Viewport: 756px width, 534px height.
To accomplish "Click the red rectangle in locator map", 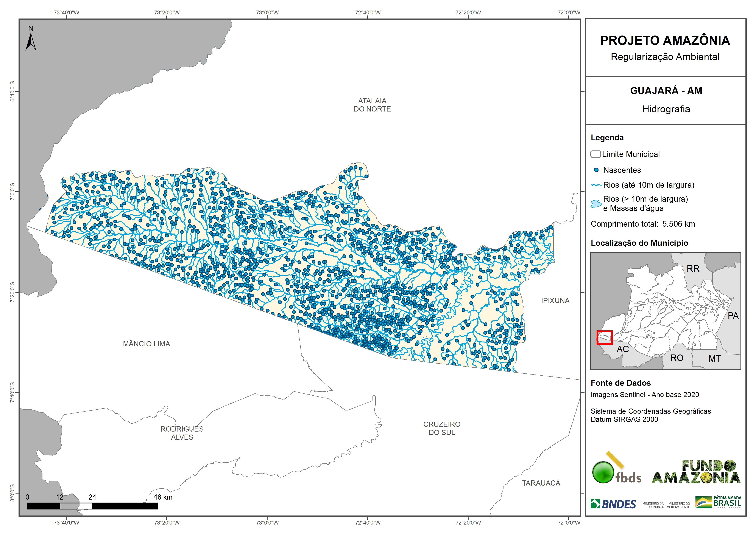I will [605, 337].
